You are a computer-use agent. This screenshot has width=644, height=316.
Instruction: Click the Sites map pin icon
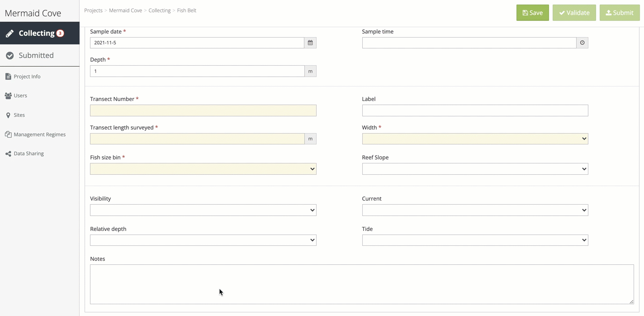tap(8, 115)
